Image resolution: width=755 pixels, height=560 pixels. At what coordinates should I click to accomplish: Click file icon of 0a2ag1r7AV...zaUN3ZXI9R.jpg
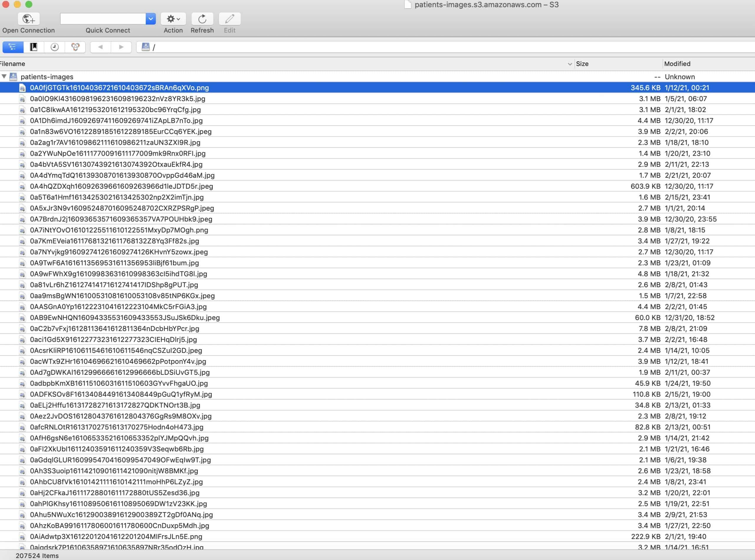click(x=22, y=143)
